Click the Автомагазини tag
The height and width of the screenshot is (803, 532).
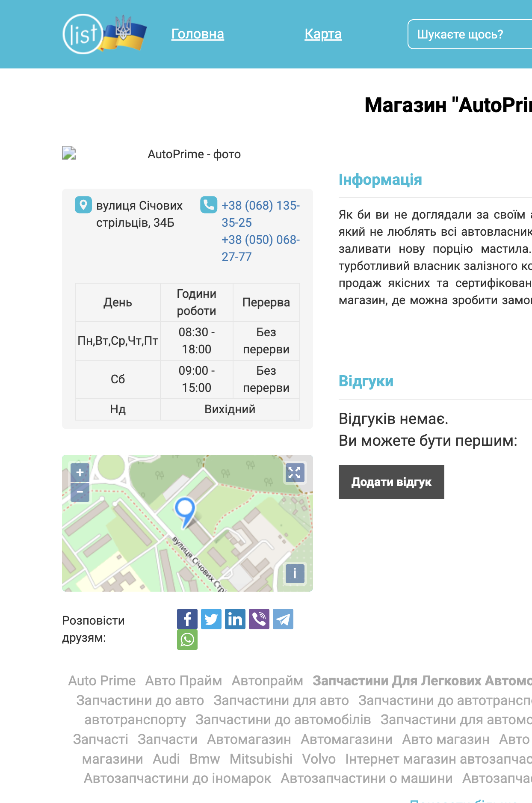(x=347, y=739)
